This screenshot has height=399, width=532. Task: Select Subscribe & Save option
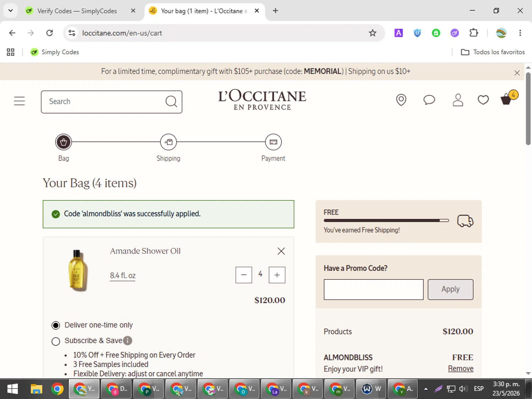tap(56, 341)
